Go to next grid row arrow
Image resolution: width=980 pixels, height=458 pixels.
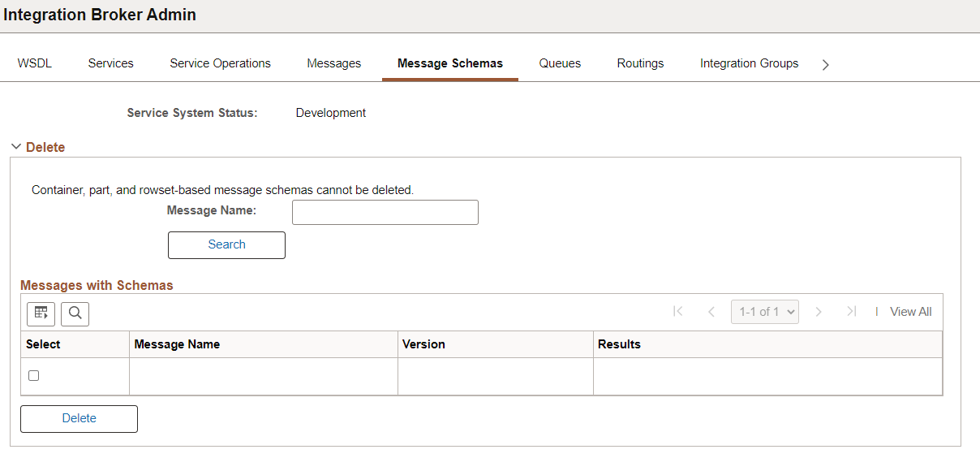tap(819, 312)
